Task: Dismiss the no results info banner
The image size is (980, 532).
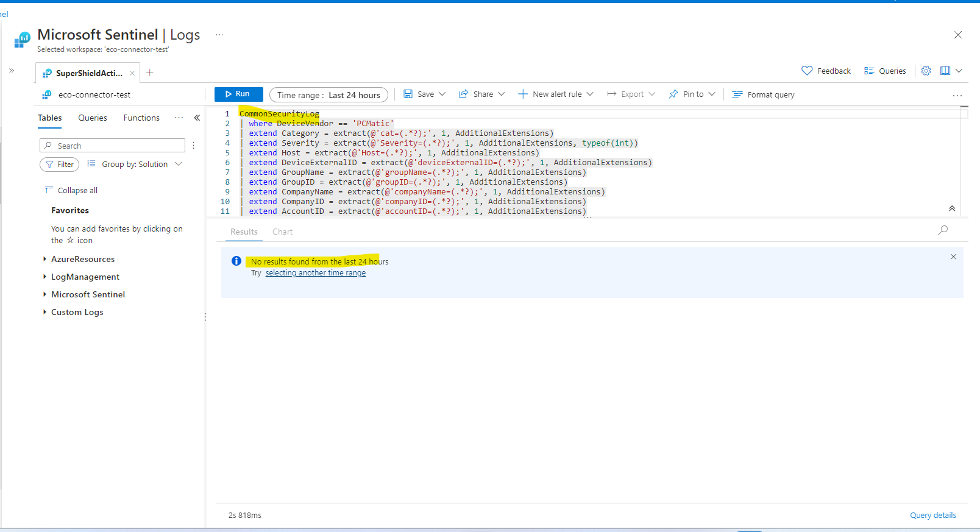Action: coord(953,257)
